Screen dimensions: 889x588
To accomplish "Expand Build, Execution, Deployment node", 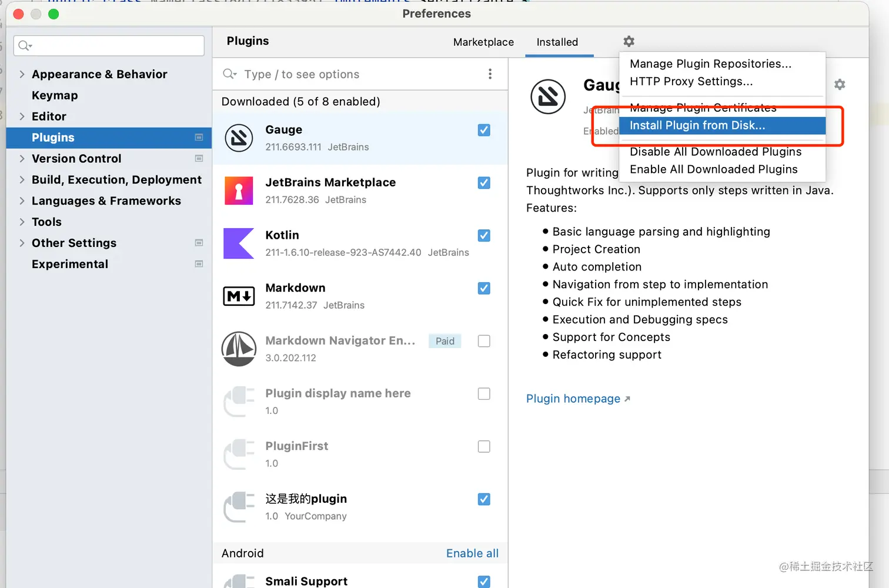I will (x=22, y=180).
